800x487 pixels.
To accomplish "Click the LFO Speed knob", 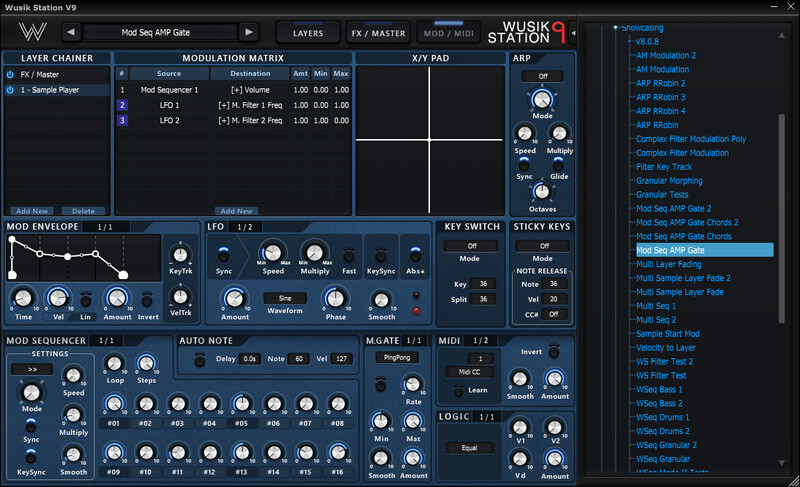I will pyautogui.click(x=272, y=252).
